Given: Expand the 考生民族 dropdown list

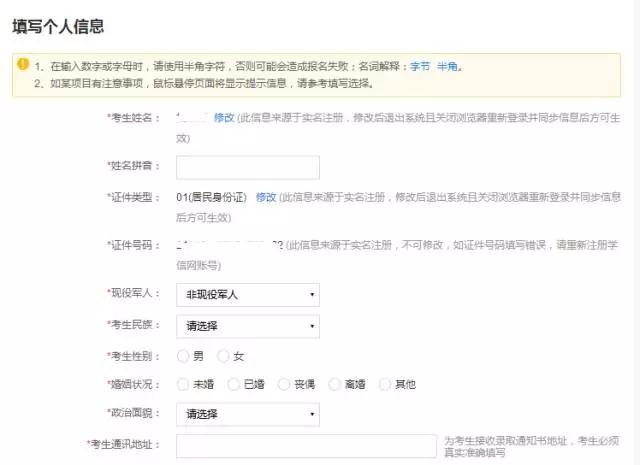Looking at the screenshot, I should (248, 326).
